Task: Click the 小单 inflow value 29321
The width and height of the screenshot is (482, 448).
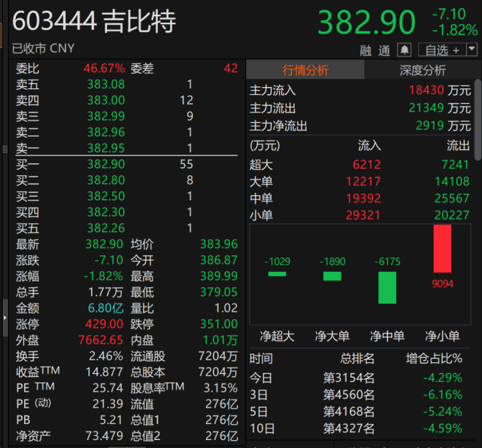Action: (364, 215)
